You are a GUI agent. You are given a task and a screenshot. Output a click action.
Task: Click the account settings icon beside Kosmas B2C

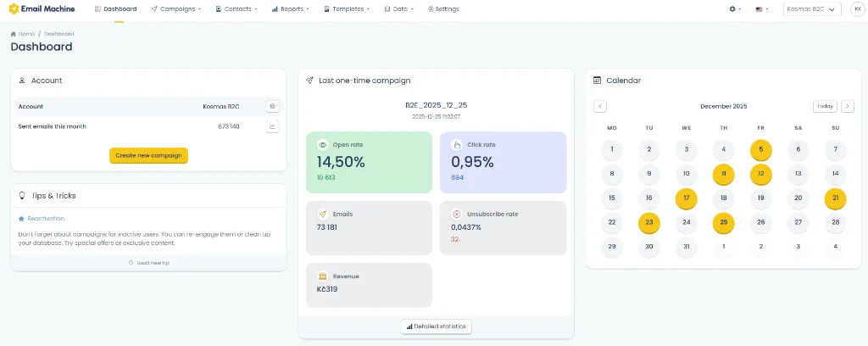coord(272,106)
